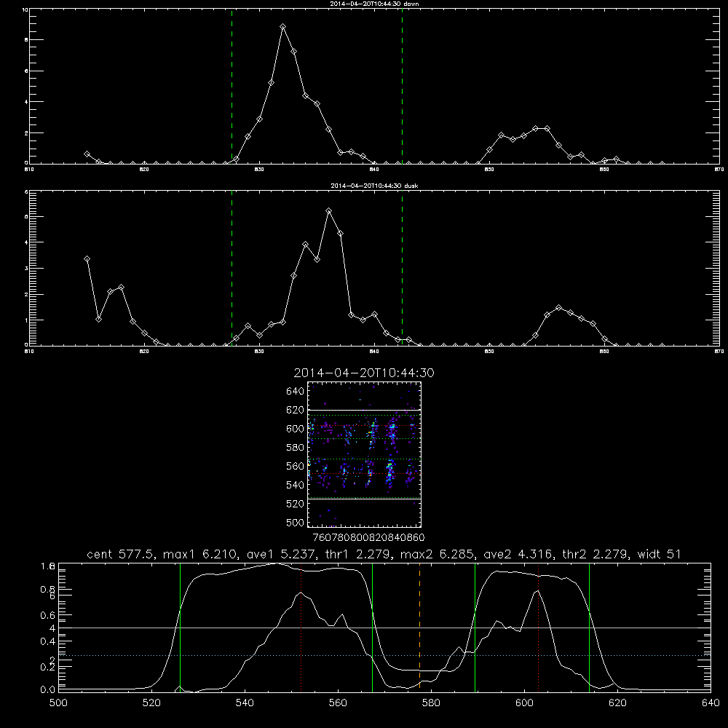The height and width of the screenshot is (728, 728).
Task: Click the left green dashed line in dusk plot
Action: click(x=232, y=268)
